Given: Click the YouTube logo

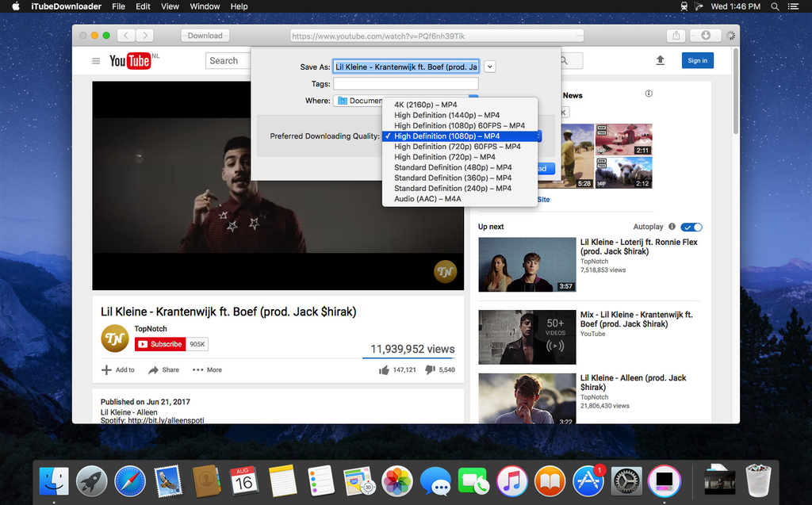Looking at the screenshot, I should [x=131, y=60].
